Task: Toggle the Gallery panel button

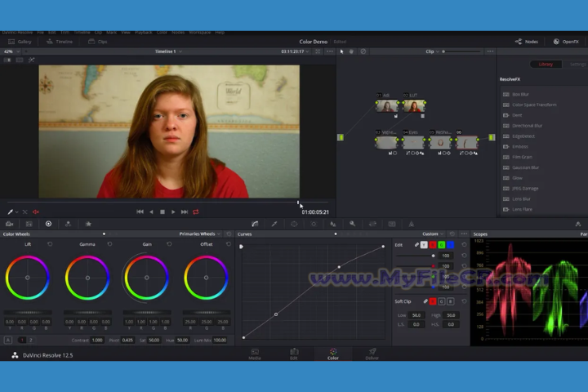Action: [x=20, y=42]
